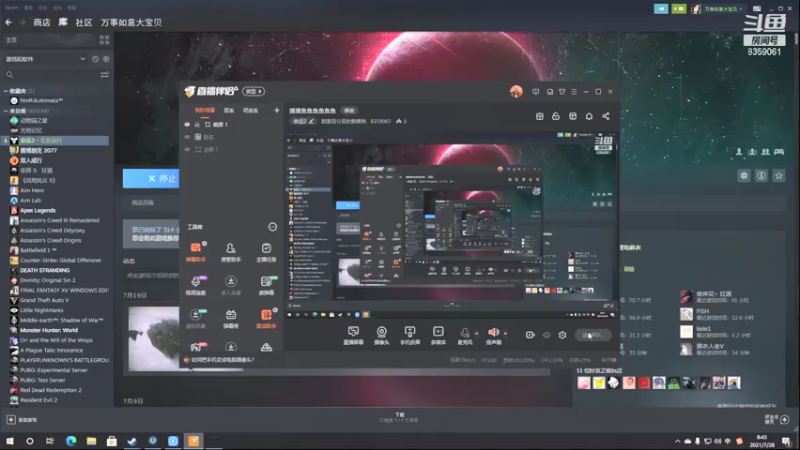Click the ready-to-play filter icon in Steam
Viewport: 800px width, 450px height.
coord(106,59)
